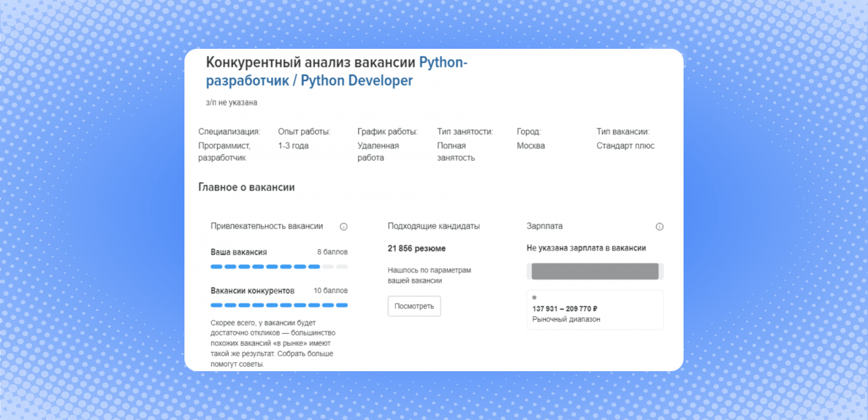Screen dimensions: 868x420
Task: Open the salary info icon
Action: pos(660,227)
